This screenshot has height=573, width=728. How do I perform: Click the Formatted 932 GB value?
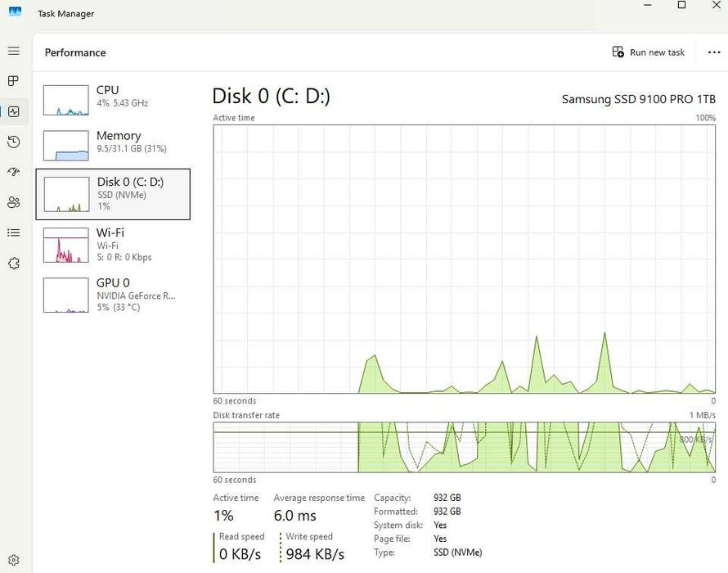(x=447, y=511)
